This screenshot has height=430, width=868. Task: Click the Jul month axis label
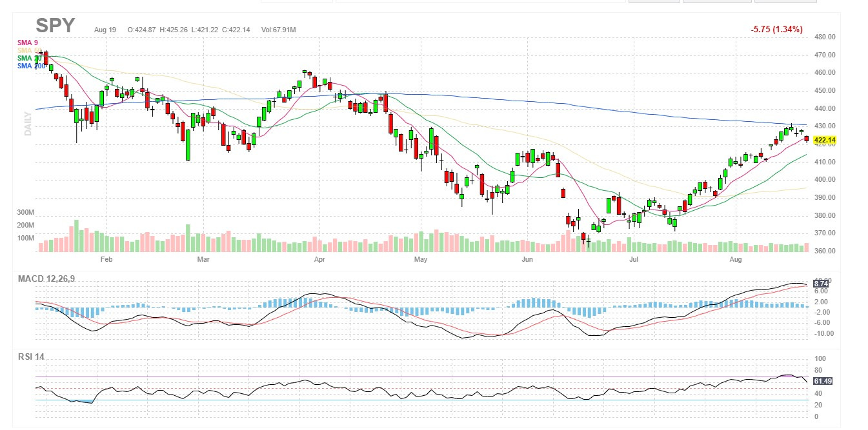pos(634,260)
